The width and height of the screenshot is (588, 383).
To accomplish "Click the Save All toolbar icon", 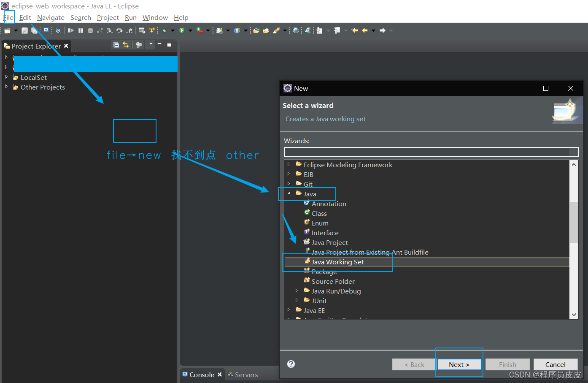I will click(x=35, y=30).
